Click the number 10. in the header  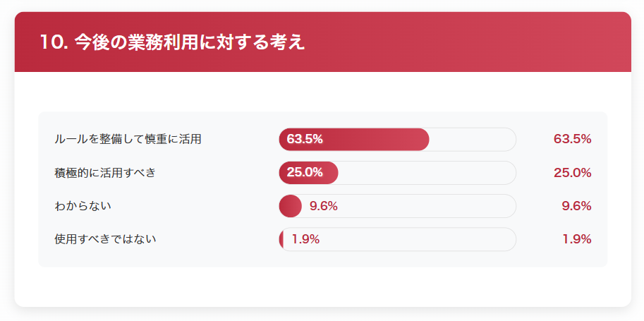point(54,42)
